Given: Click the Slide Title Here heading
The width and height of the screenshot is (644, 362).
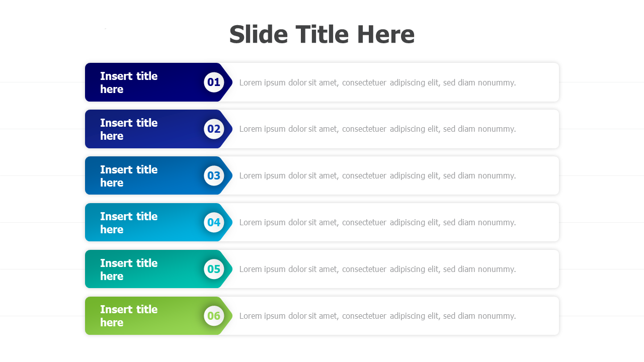Looking at the screenshot, I should [322, 35].
